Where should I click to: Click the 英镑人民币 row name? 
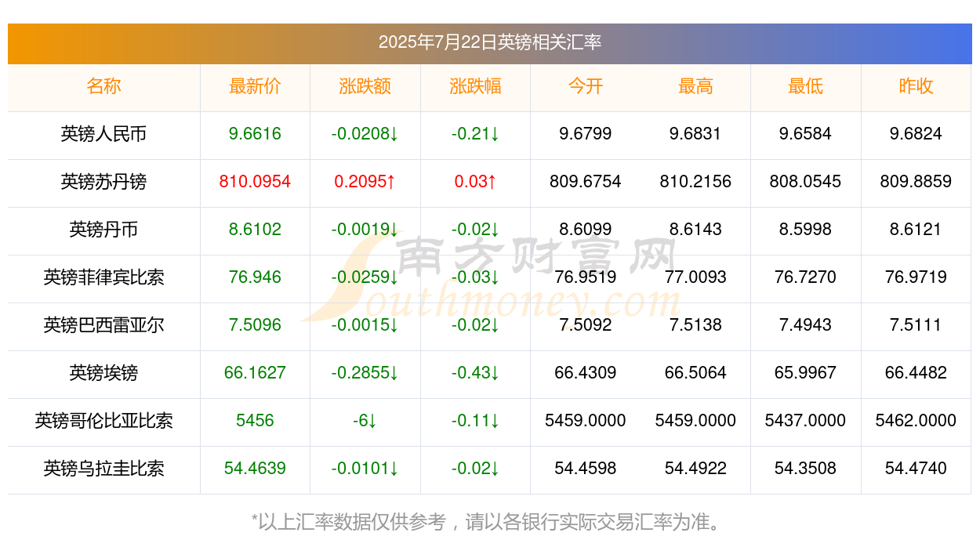coord(103,134)
